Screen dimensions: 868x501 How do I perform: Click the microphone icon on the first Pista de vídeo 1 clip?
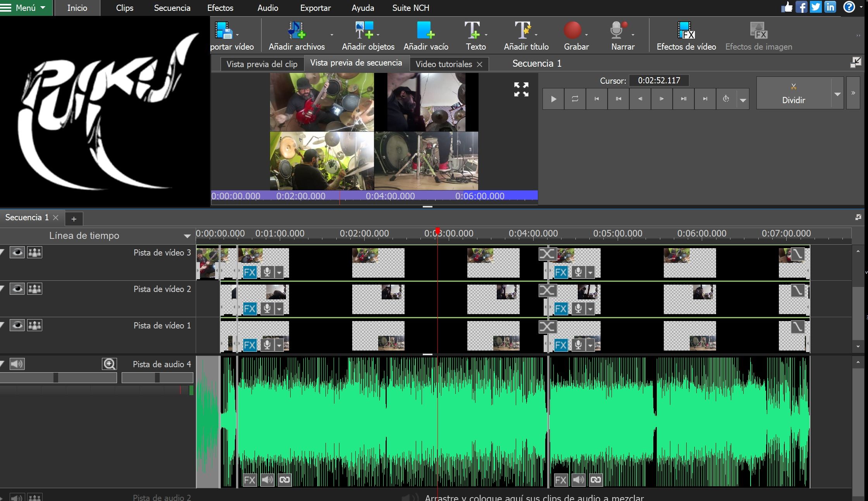tap(267, 345)
